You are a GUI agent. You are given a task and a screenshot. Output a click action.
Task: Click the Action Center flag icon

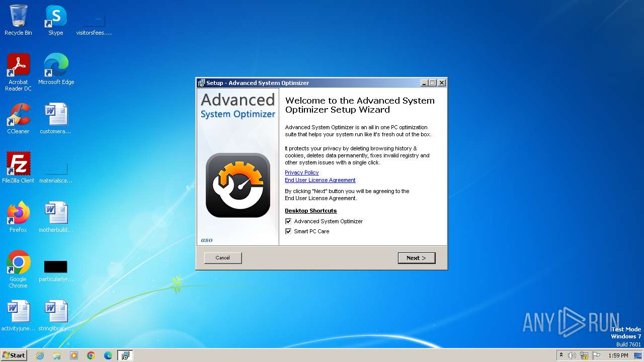tap(596, 355)
